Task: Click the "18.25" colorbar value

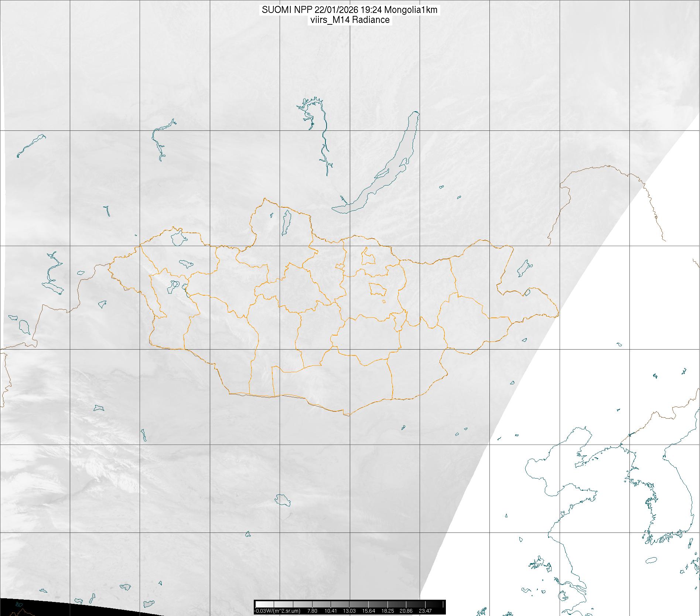Action: coord(387,611)
